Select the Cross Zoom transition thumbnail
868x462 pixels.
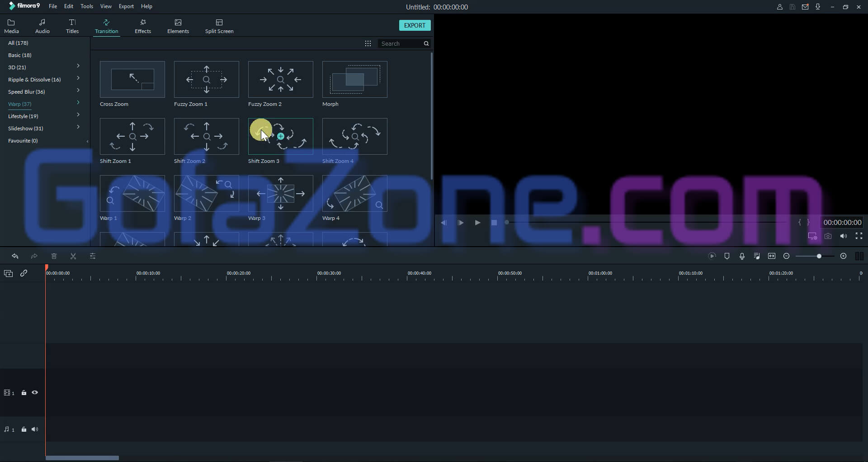point(132,80)
